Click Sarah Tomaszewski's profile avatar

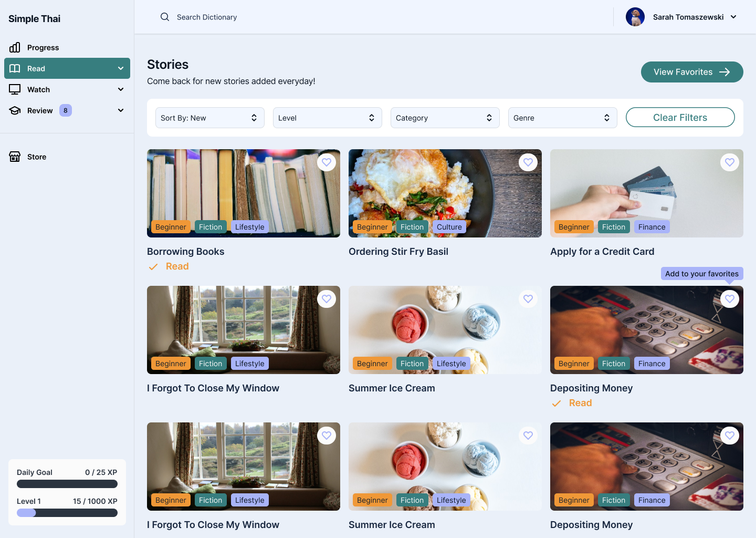pos(635,17)
